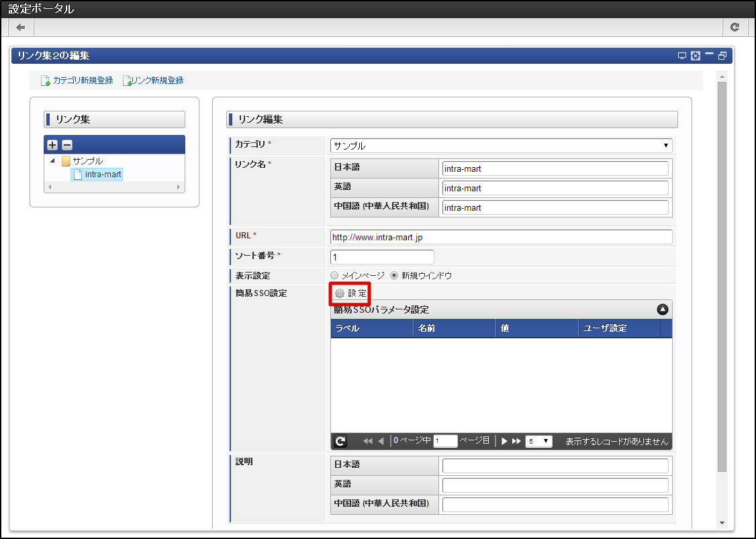Go to last page of the grid
This screenshot has width=756, height=539.
(517, 441)
